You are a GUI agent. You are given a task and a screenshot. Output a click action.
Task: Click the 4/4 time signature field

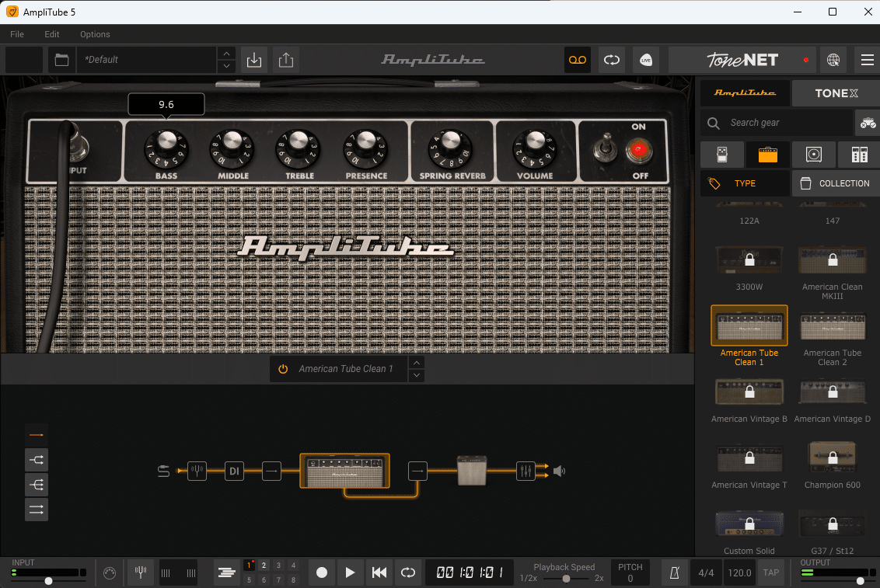point(706,573)
